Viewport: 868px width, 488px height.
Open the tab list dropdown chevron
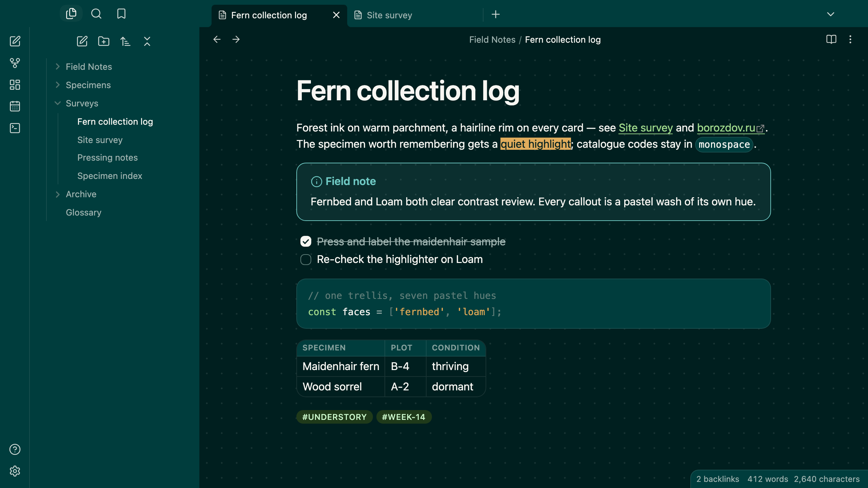tap(831, 14)
